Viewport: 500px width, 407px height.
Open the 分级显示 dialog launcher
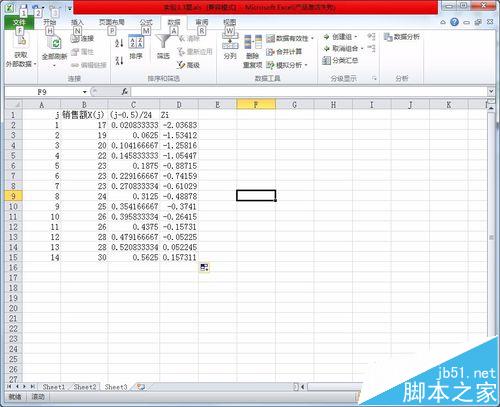coord(374,79)
